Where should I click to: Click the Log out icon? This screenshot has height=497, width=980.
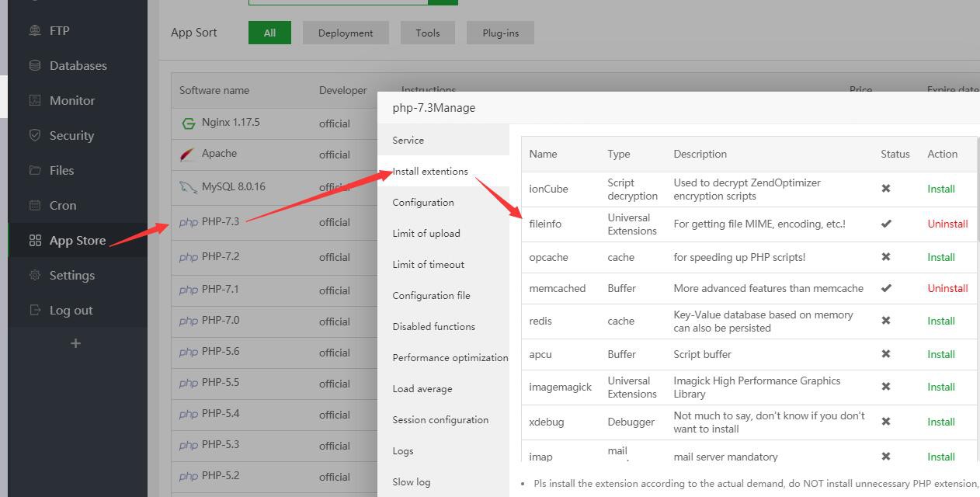pyautogui.click(x=35, y=310)
